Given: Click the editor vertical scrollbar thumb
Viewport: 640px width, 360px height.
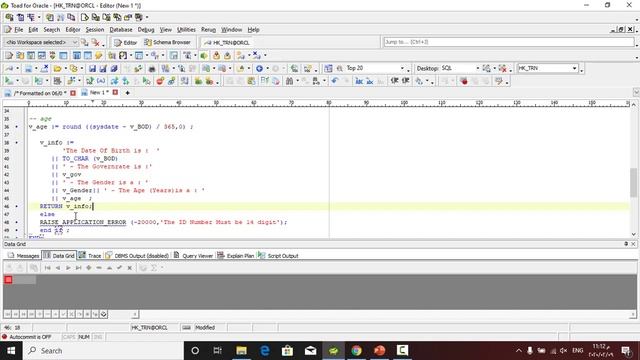Looking at the screenshot, I should point(633,182).
